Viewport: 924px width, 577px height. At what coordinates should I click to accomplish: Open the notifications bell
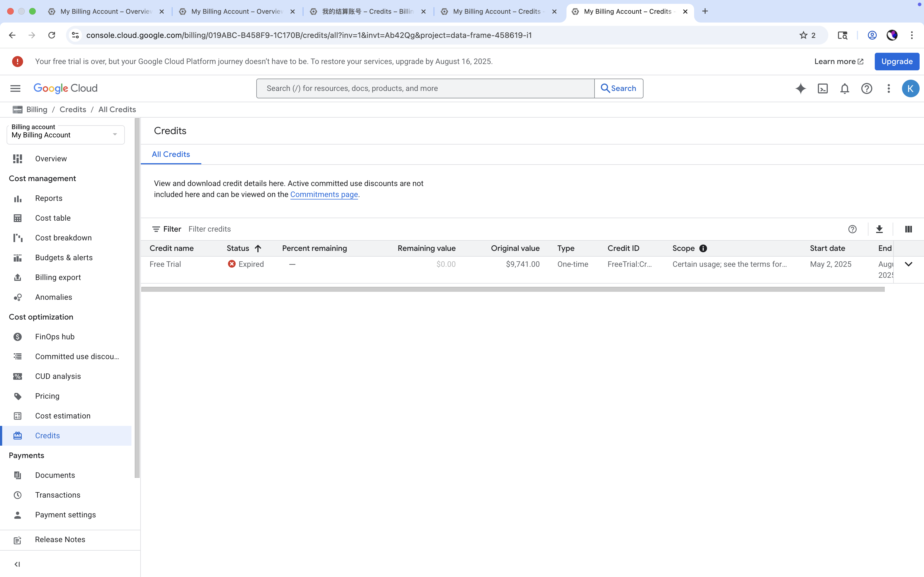(845, 88)
